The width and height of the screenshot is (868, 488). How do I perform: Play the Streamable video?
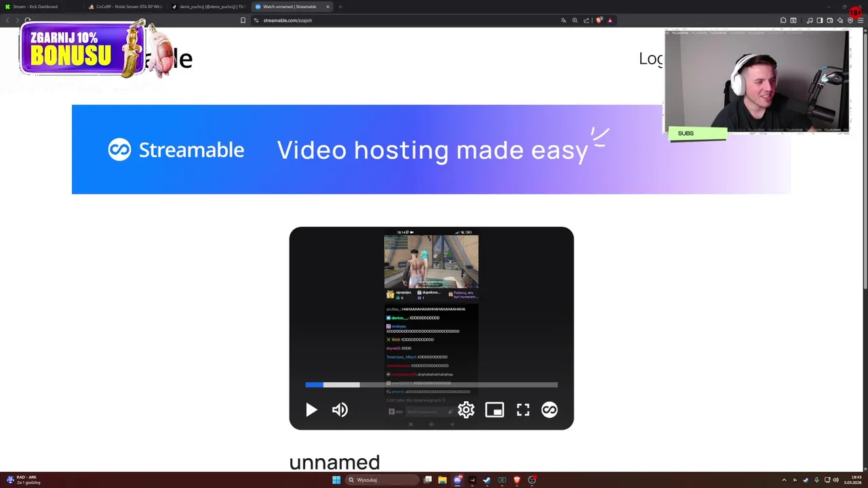311,409
